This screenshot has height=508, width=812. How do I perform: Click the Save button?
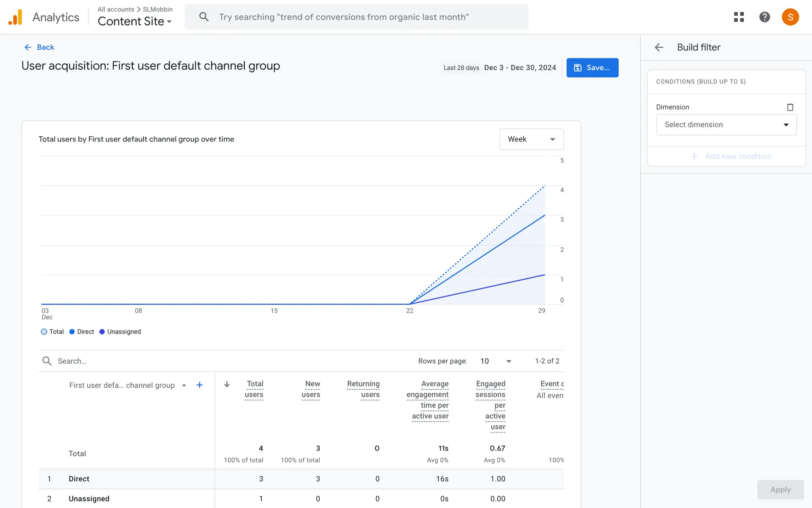[592, 68]
